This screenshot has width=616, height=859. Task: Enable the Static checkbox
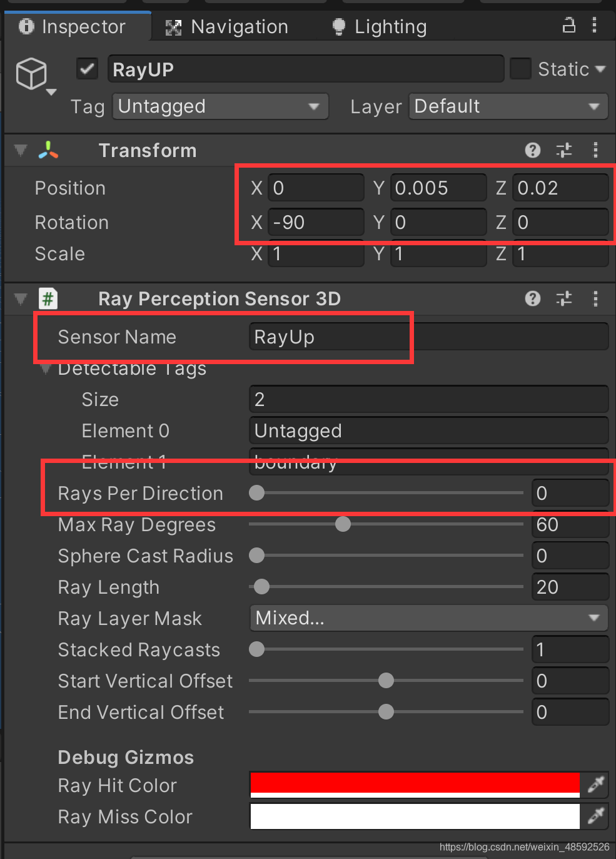(x=520, y=69)
